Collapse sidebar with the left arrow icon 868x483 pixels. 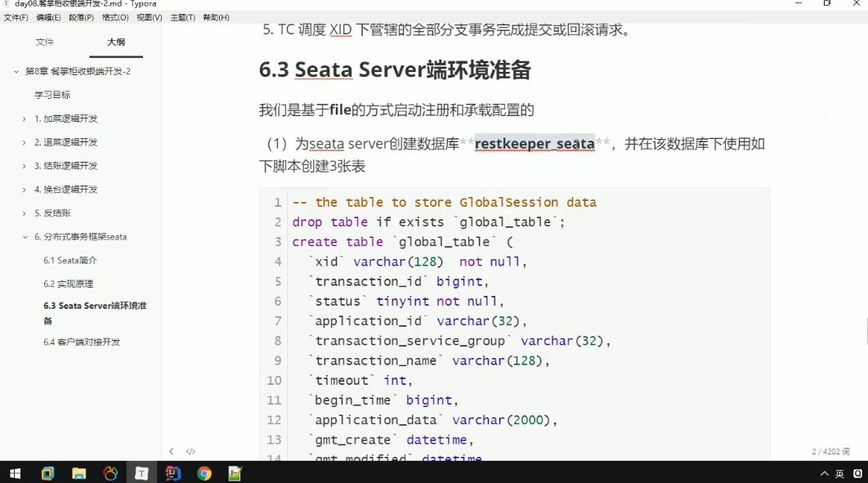[x=172, y=451]
